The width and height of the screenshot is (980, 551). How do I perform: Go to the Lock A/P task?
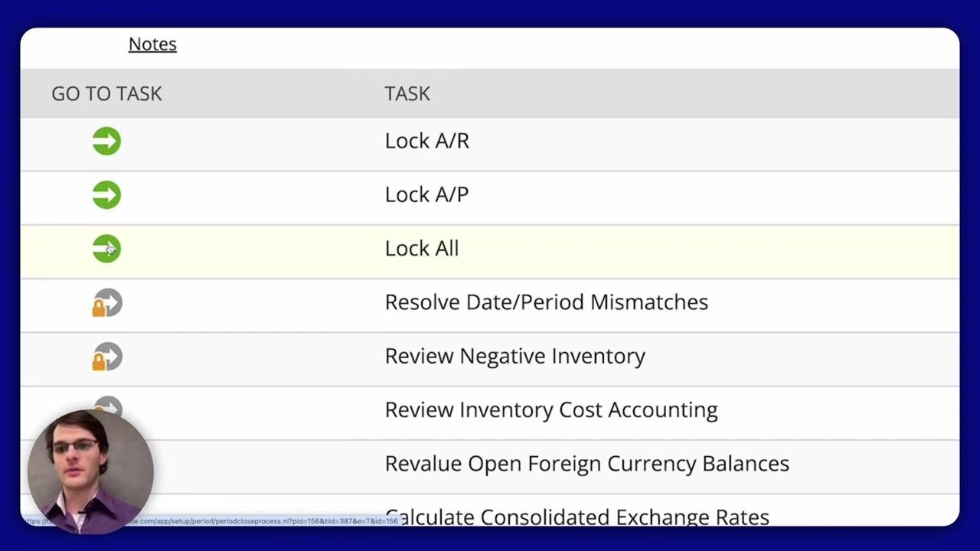106,194
